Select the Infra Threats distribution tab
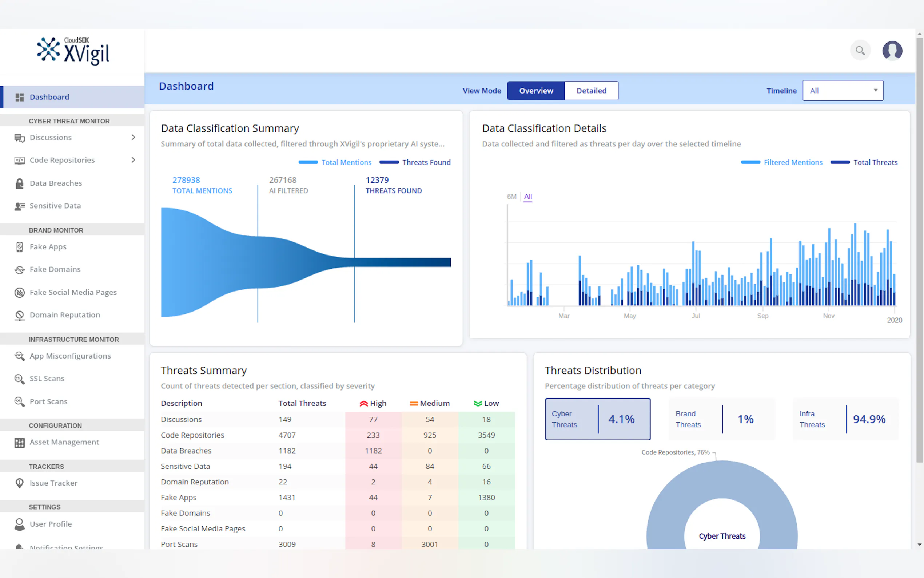924x578 pixels. click(845, 419)
